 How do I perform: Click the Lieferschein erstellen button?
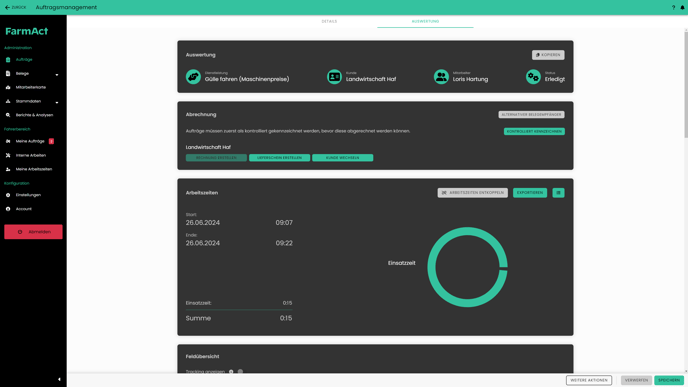[x=280, y=158]
